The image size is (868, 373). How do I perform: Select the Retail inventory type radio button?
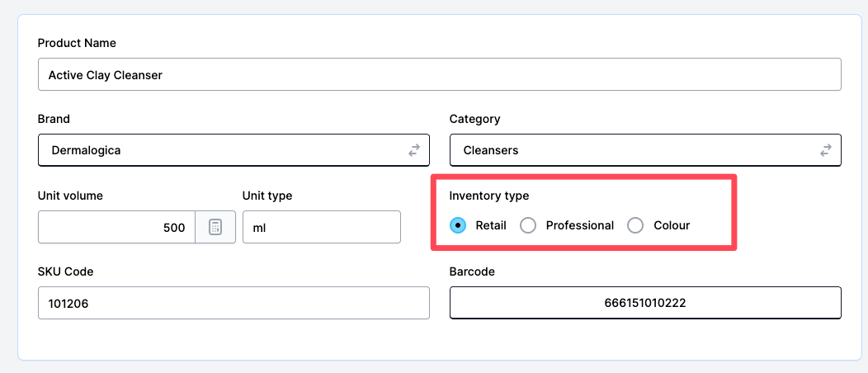coord(458,225)
